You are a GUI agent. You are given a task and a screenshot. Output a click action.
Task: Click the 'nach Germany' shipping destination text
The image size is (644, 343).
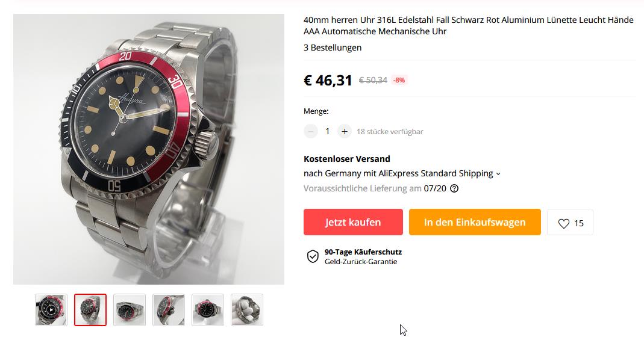(x=333, y=173)
